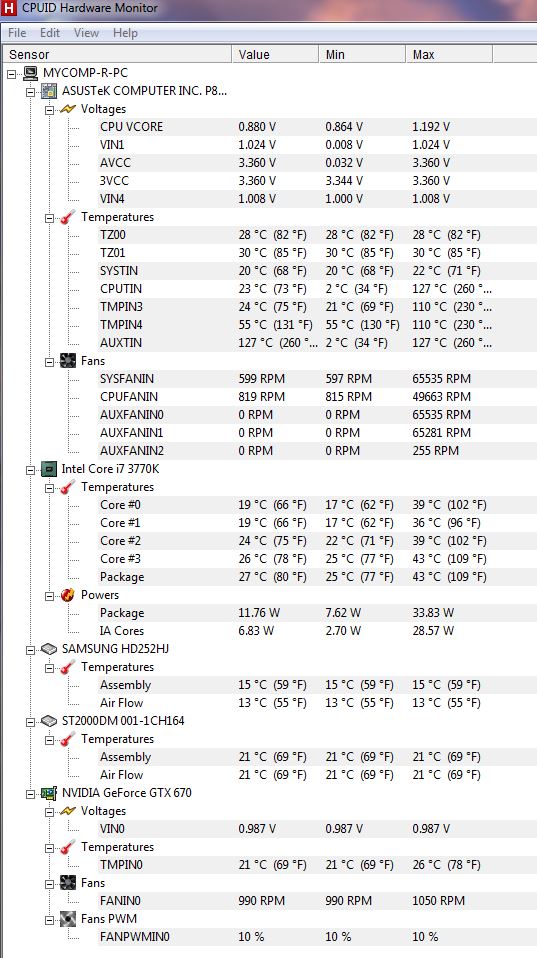The height and width of the screenshot is (958, 537).
Task: Click the NVIDIA GeForce GTX 670 card icon
Action: point(49,793)
